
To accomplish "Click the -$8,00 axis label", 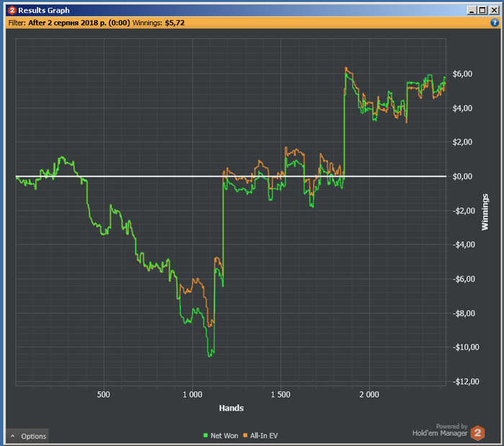I will click(464, 313).
